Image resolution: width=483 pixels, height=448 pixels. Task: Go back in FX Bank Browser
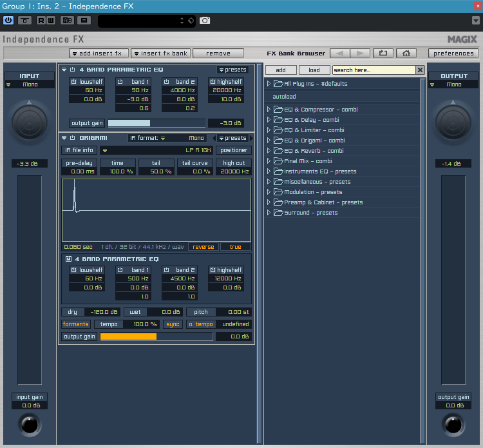click(339, 54)
